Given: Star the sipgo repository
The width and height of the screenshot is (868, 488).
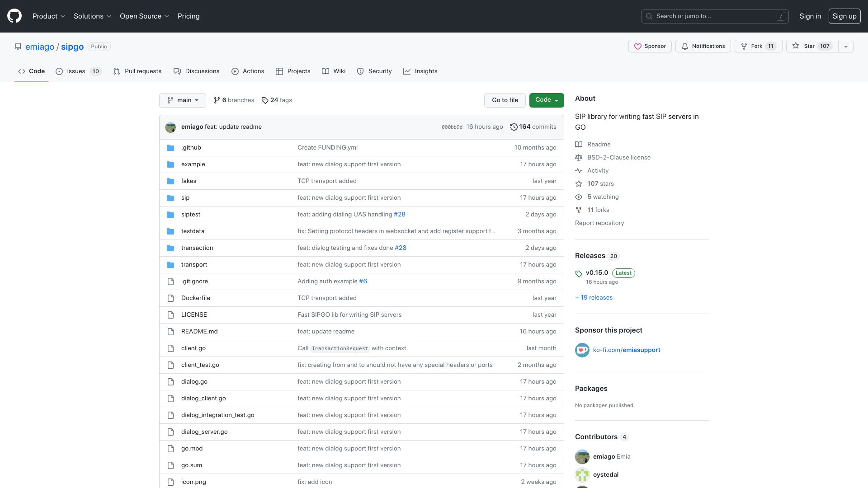Looking at the screenshot, I should click(812, 46).
